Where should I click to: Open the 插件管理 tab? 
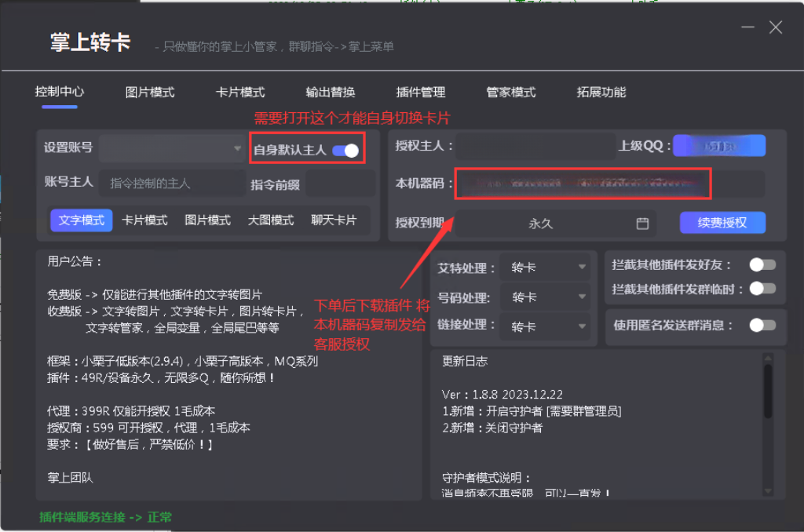coord(421,93)
